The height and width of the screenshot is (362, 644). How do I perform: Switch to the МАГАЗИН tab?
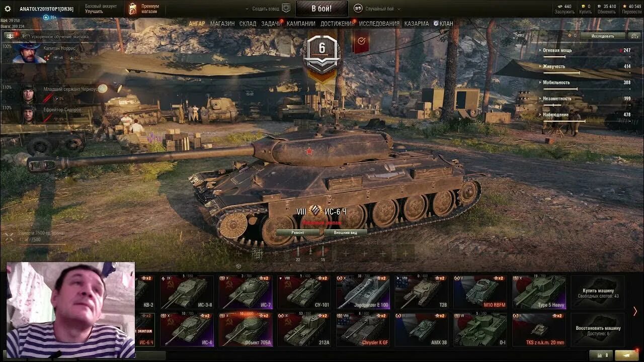click(x=222, y=24)
